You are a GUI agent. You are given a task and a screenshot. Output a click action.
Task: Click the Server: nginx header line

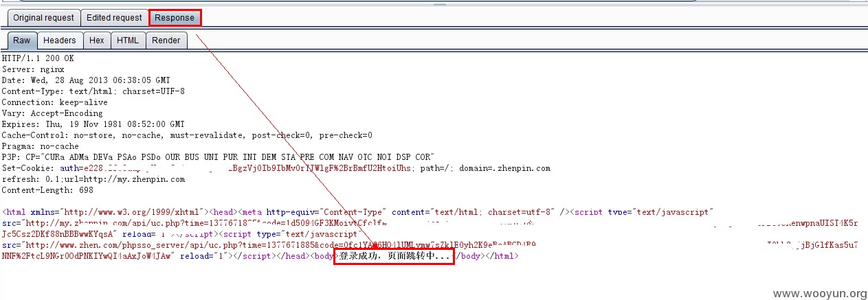point(33,69)
